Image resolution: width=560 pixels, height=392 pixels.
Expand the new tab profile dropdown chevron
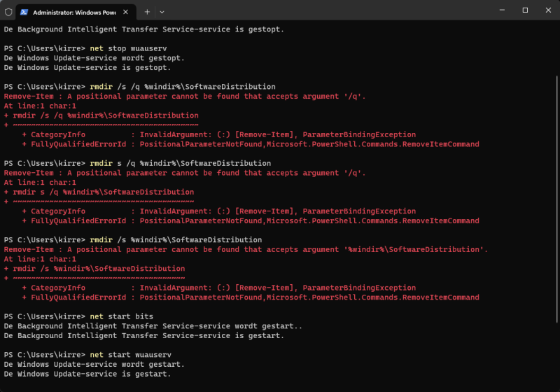coord(162,12)
